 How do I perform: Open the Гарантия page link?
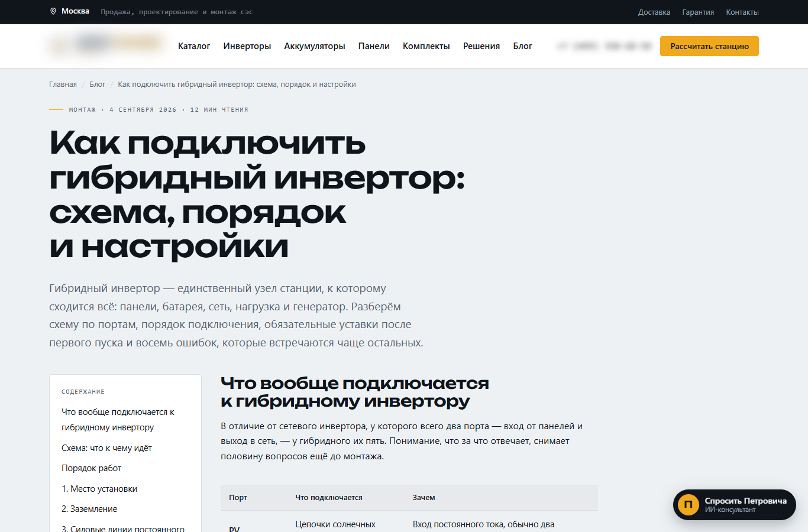(x=698, y=12)
